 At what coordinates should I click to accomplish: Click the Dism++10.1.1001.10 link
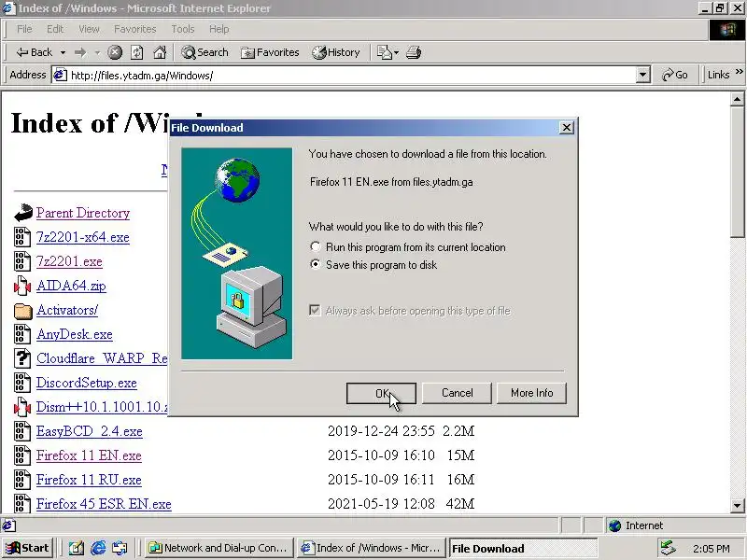pos(102,407)
